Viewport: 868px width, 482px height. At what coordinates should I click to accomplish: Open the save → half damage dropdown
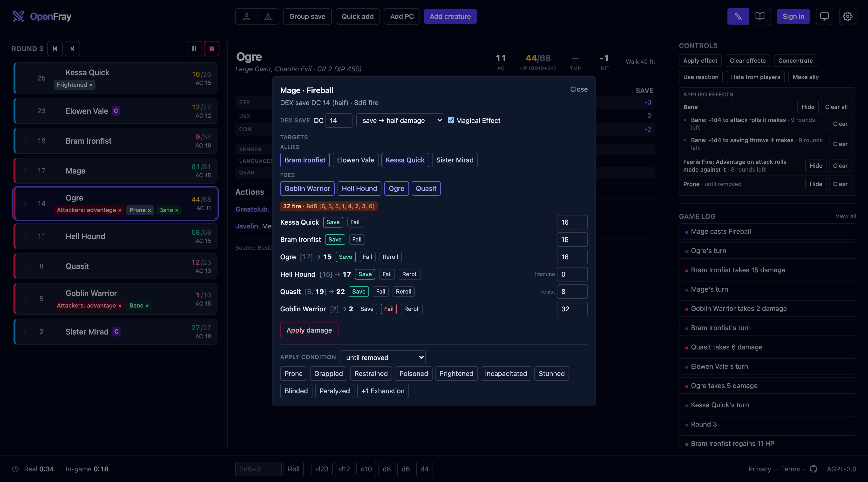click(x=400, y=120)
